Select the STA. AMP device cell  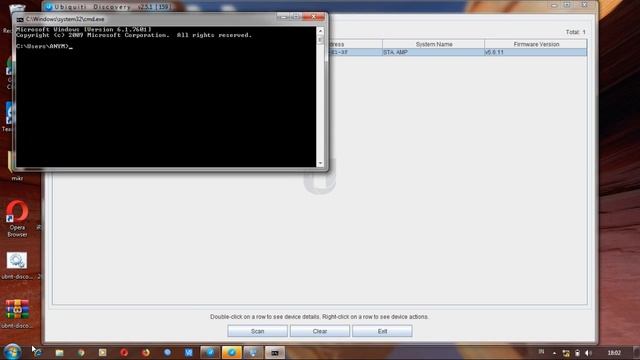coord(433,52)
